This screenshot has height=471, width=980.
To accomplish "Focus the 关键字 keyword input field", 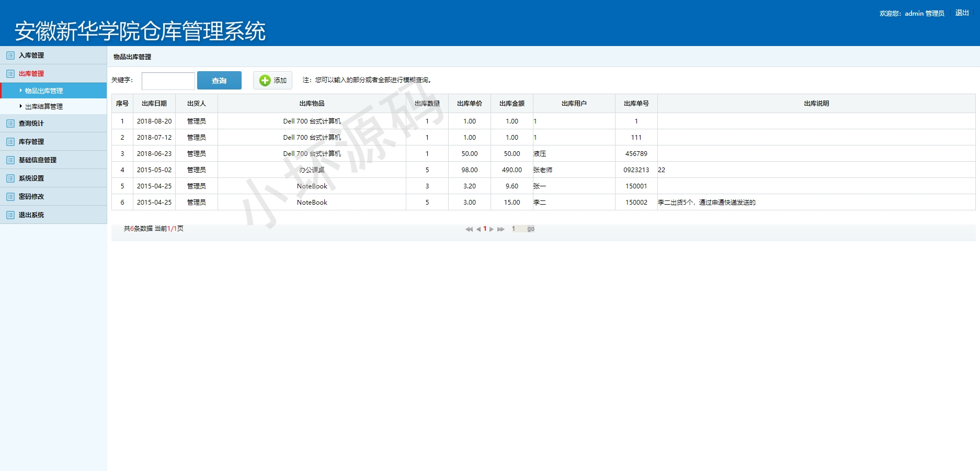I will pyautogui.click(x=168, y=81).
